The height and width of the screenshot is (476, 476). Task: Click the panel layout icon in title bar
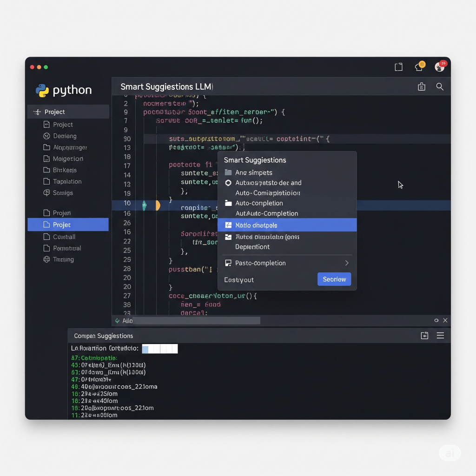[398, 67]
